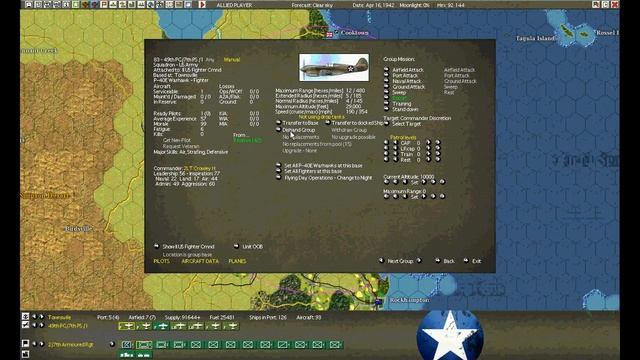
Task: Click the Townsville base icon in bottom panel
Action: click(25, 317)
